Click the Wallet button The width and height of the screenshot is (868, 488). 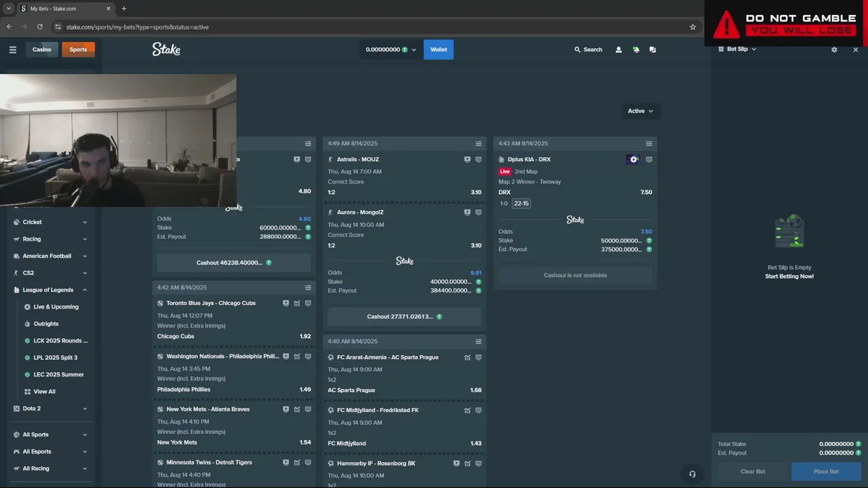pyautogui.click(x=439, y=49)
